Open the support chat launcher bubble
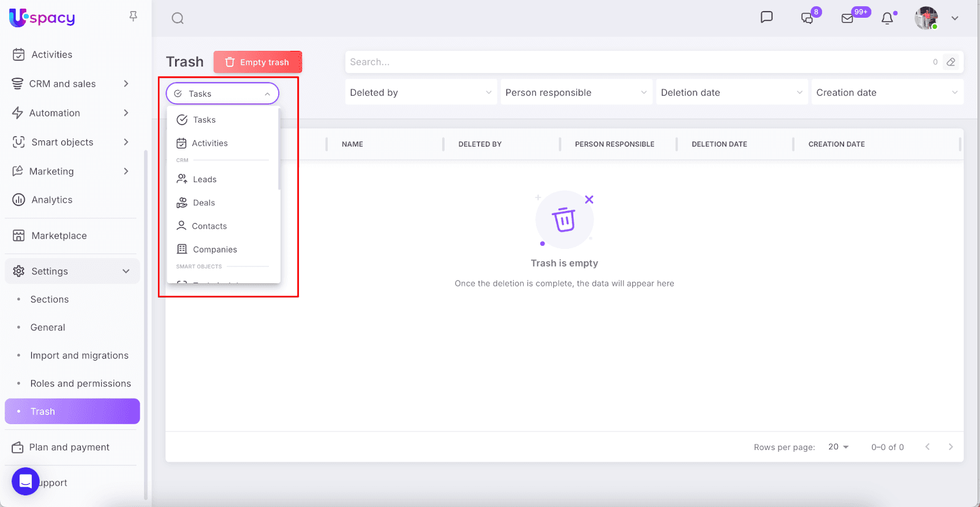The width and height of the screenshot is (980, 507). (26, 481)
